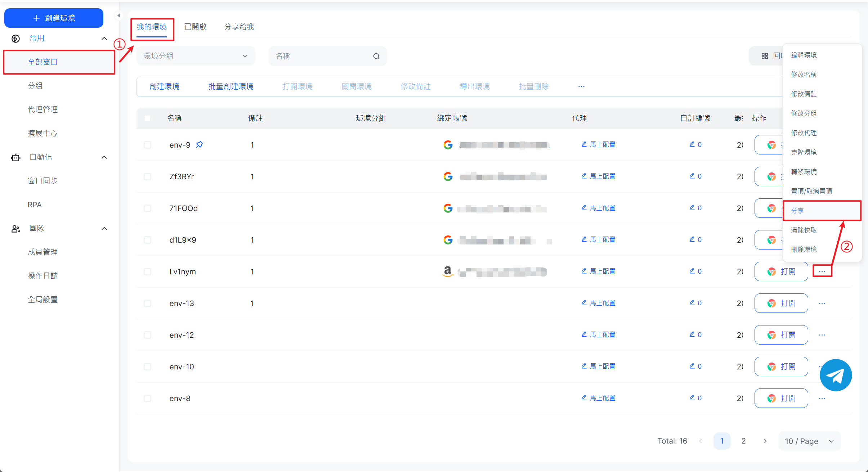Open the three-dot menu for env-12 row
868x472 pixels.
[822, 335]
